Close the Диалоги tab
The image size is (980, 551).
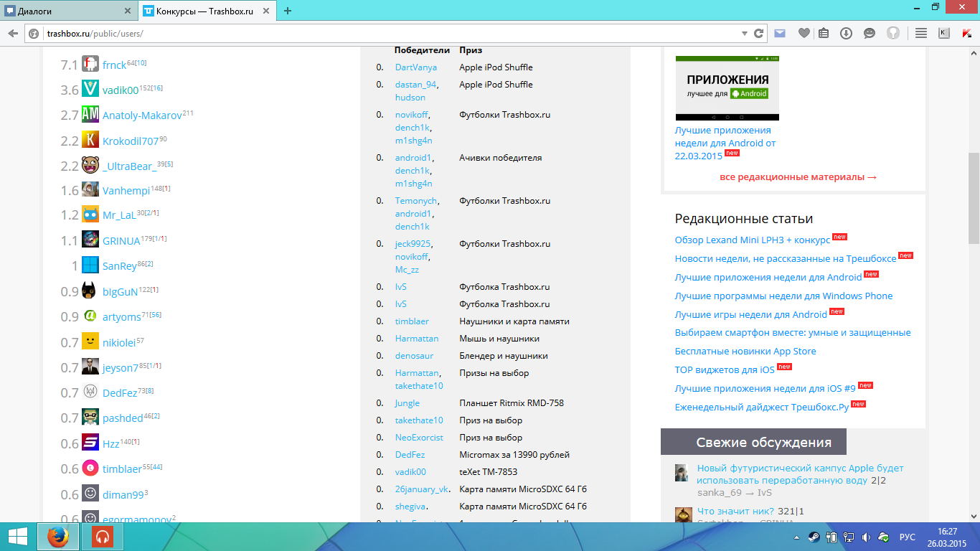[128, 11]
